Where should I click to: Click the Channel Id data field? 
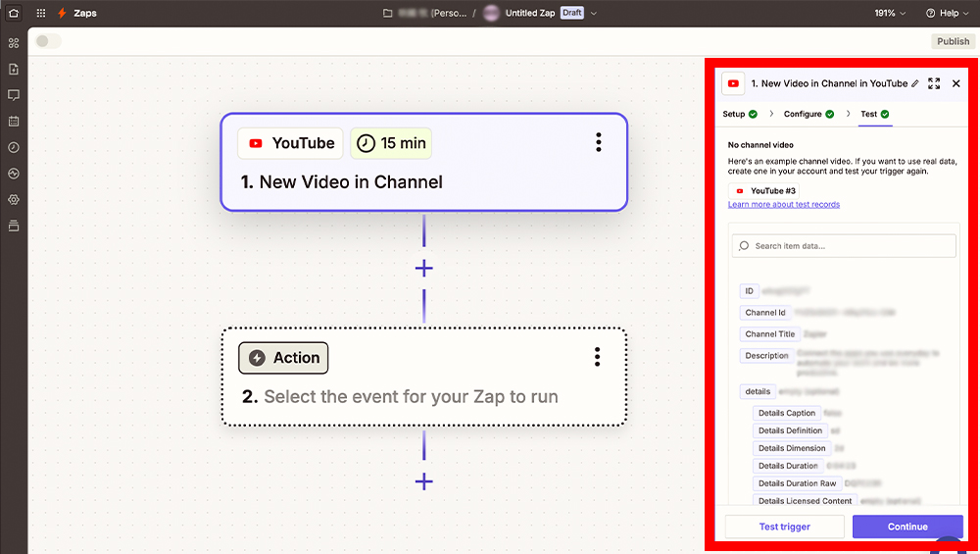(x=765, y=313)
